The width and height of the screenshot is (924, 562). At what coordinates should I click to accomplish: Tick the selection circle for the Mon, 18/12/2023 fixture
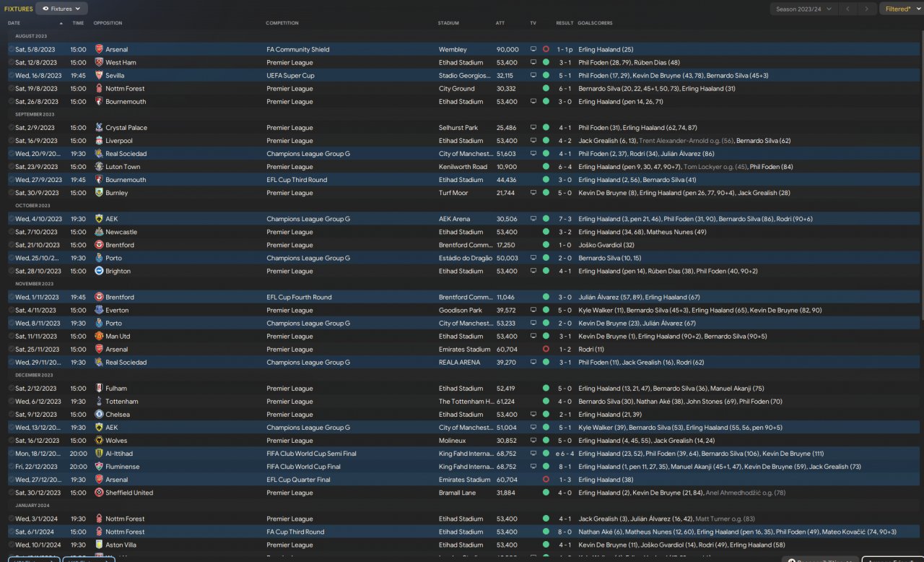coord(11,453)
